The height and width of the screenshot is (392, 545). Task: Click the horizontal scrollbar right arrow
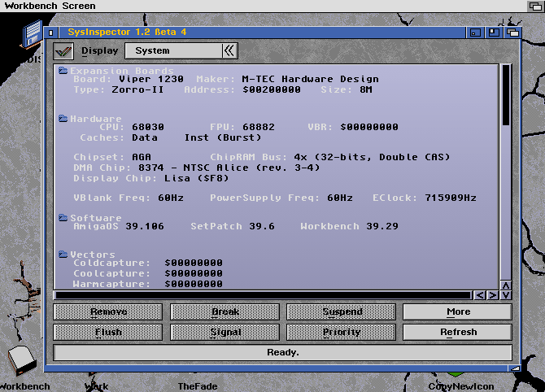tap(493, 295)
